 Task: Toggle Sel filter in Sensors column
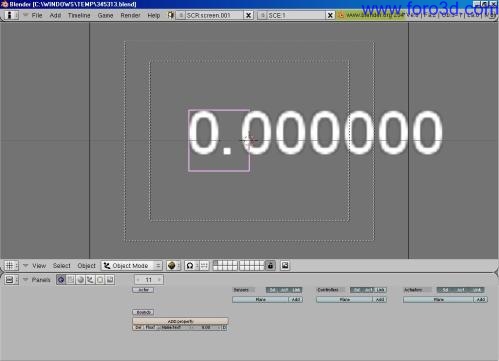(272, 290)
